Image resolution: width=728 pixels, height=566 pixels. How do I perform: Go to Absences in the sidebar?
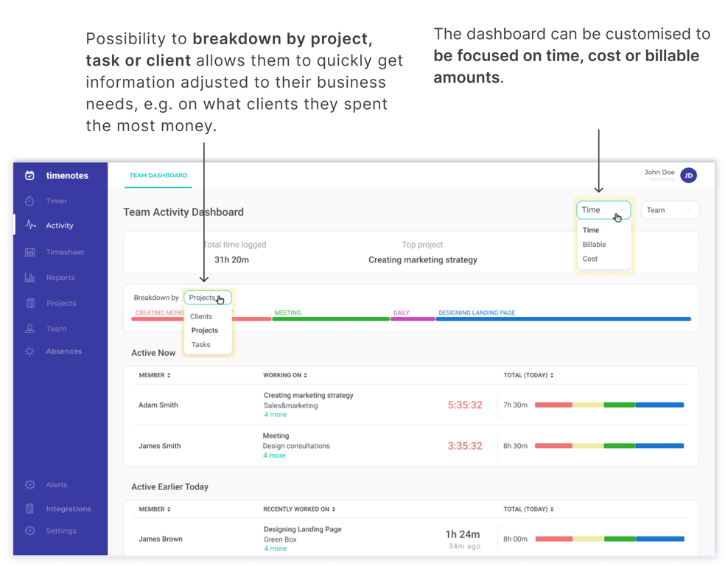coord(63,352)
